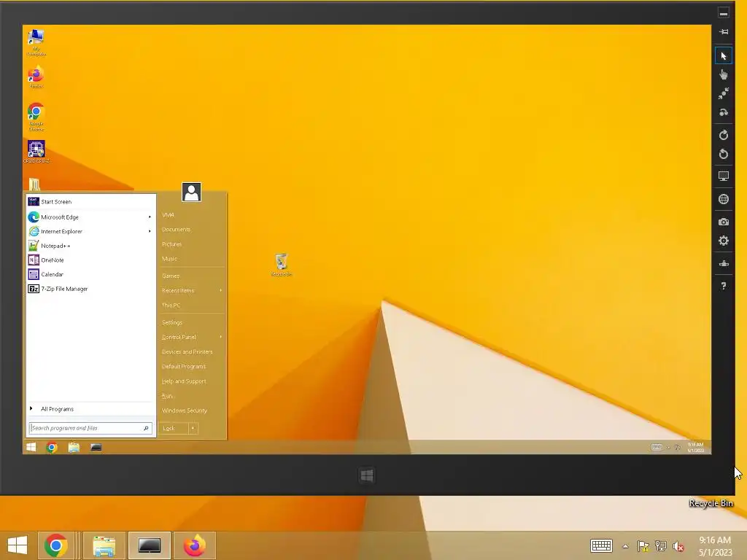
Task: Open set location globe icon
Action: tap(723, 199)
